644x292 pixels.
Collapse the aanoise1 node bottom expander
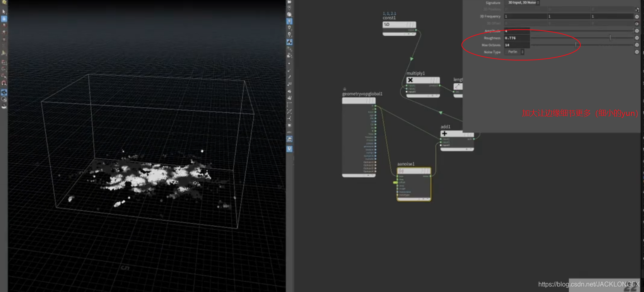414,199
